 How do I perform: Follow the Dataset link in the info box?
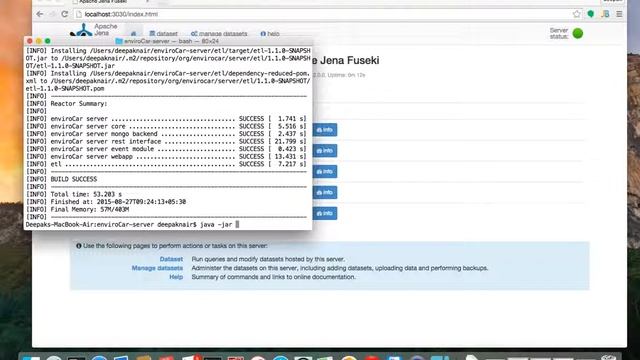(171, 259)
